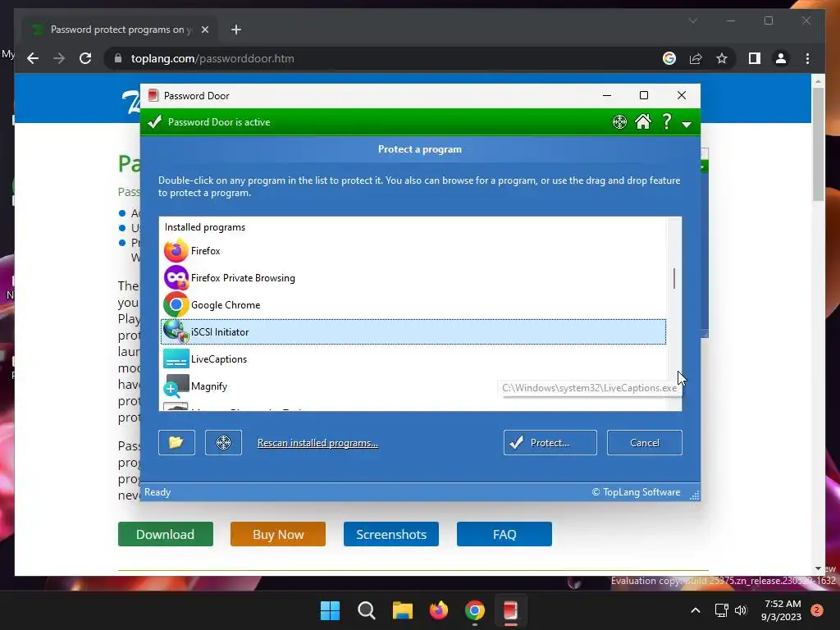Image resolution: width=840 pixels, height=630 pixels.
Task: Select iSCSI Initiator in the programs list
Action: pyautogui.click(x=413, y=332)
